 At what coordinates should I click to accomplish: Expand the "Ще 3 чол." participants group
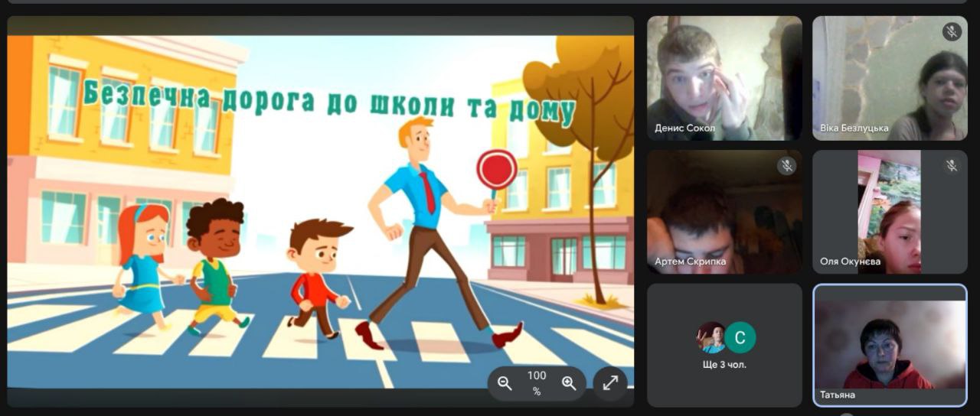(x=724, y=365)
